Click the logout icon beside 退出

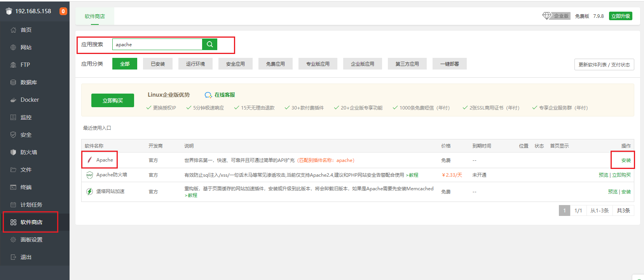click(13, 257)
